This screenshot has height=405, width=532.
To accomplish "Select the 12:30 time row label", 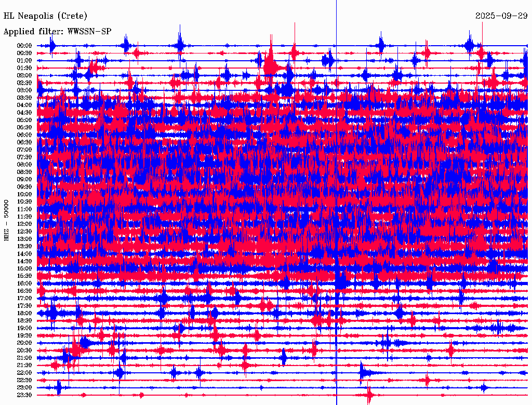I will [x=24, y=232].
